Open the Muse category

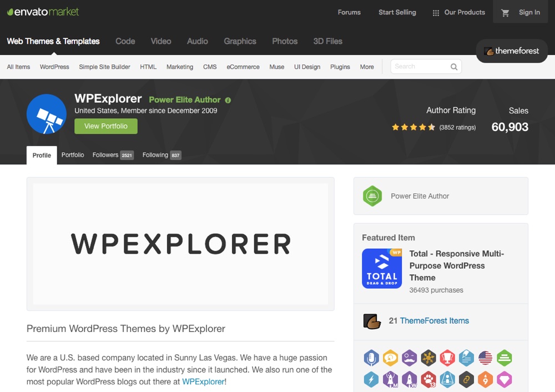(277, 67)
